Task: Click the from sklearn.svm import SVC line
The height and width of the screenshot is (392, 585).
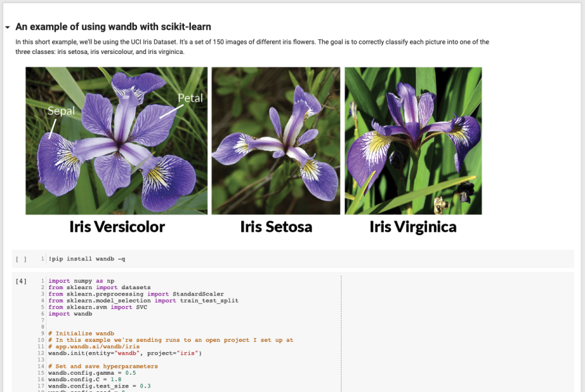Action: [x=98, y=307]
